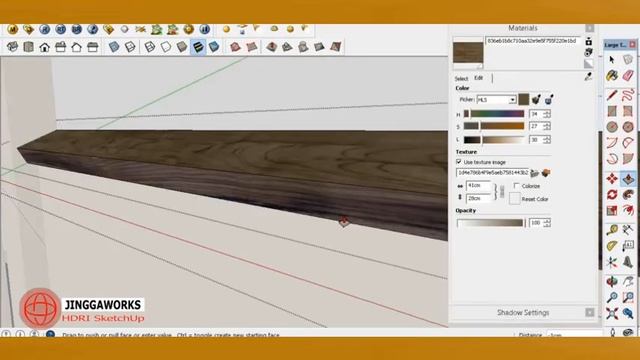Screen dimensions: 640x360
Task: Pick the Polygon tool
Action: (628, 127)
